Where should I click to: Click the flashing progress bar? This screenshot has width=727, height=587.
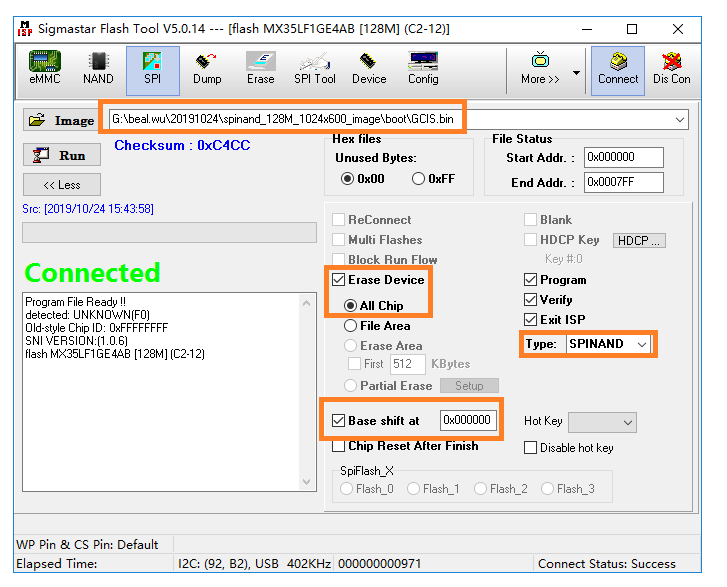[x=169, y=232]
